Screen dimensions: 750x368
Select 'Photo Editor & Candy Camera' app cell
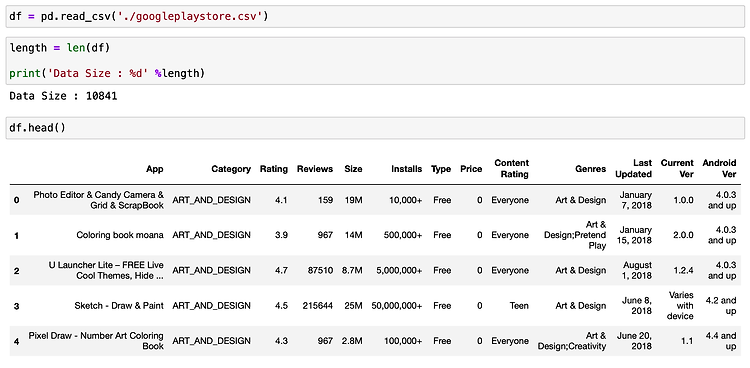pos(99,200)
